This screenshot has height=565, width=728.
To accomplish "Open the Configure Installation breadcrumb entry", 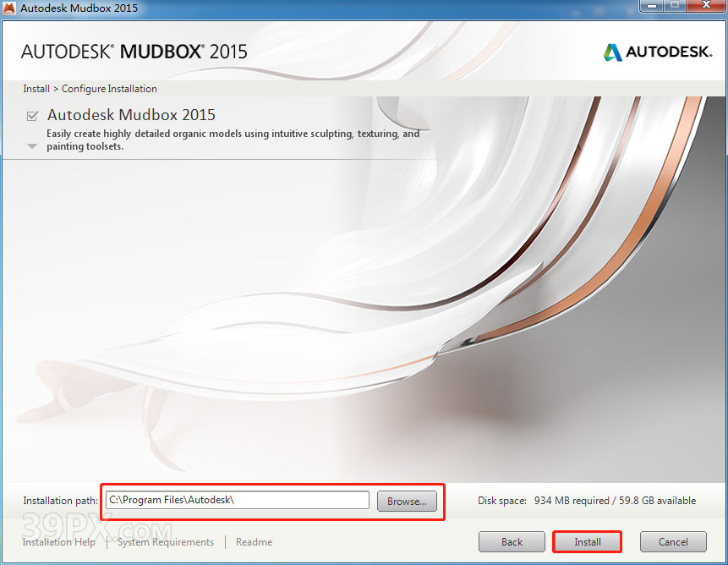I will click(109, 88).
